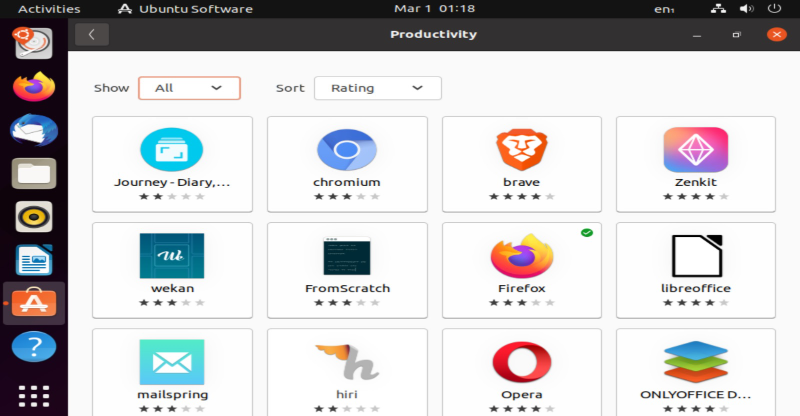The height and width of the screenshot is (416, 800).
Task: Click the installed checkmark on Firefox tile
Action: [x=587, y=233]
